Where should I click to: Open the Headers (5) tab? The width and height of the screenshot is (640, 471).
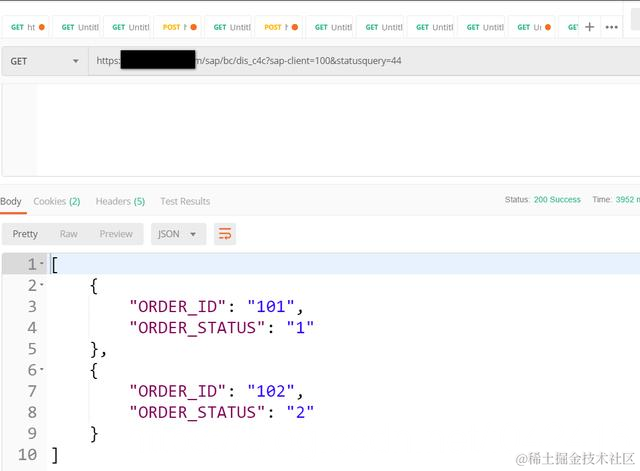[120, 201]
